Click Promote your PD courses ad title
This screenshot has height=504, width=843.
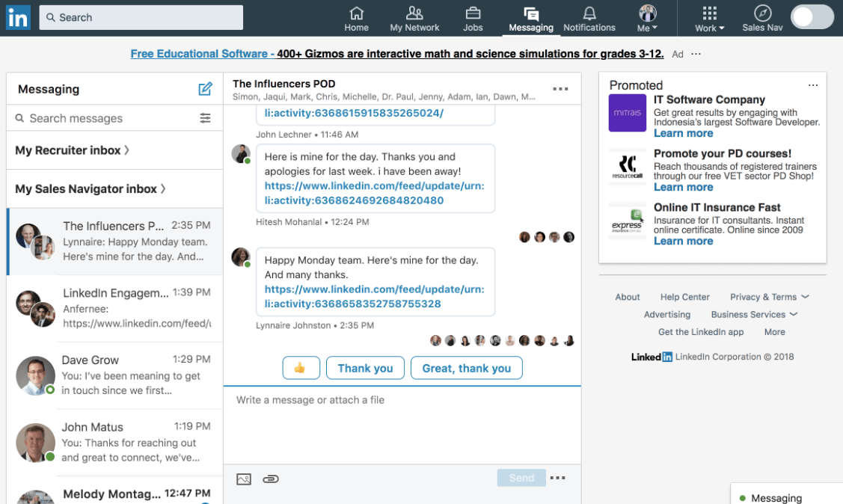pos(723,154)
